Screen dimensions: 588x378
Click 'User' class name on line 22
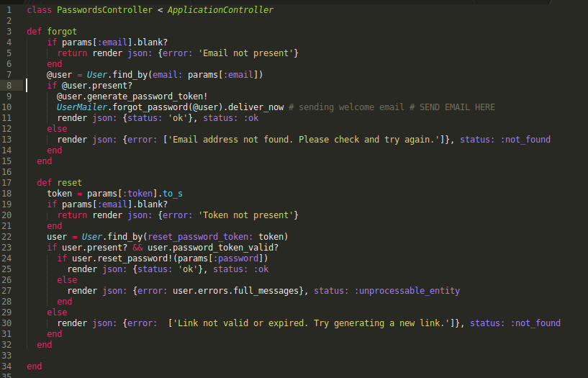pos(92,237)
